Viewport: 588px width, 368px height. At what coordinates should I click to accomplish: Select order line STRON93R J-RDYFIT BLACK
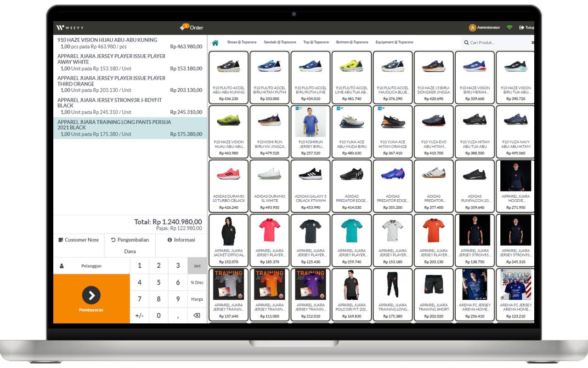(130, 106)
